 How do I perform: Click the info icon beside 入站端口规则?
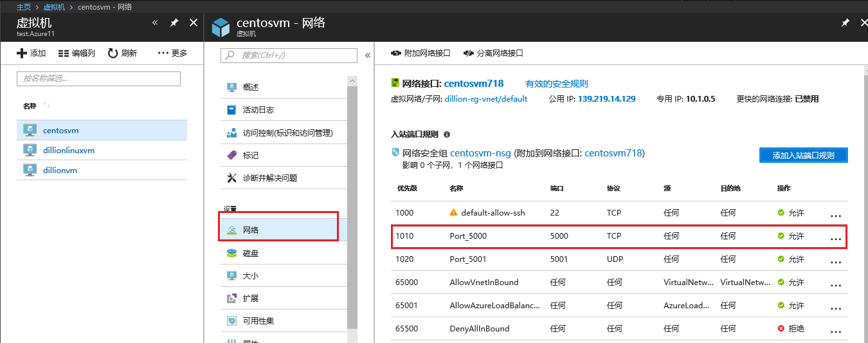click(x=447, y=135)
